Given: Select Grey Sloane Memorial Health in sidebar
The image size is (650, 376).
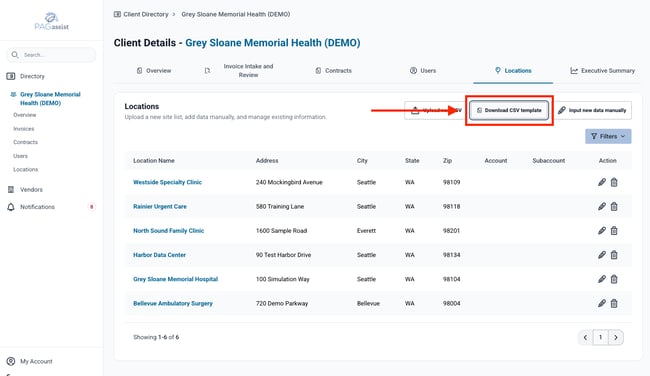Looking at the screenshot, I should pyautogui.click(x=50, y=99).
